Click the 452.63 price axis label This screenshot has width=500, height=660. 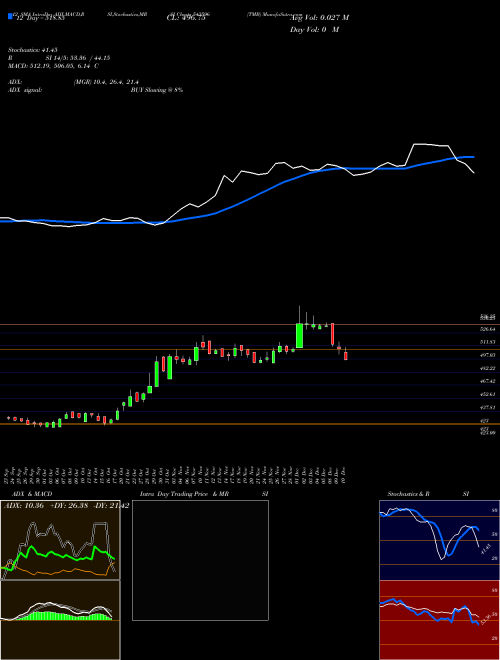pyautogui.click(x=488, y=394)
